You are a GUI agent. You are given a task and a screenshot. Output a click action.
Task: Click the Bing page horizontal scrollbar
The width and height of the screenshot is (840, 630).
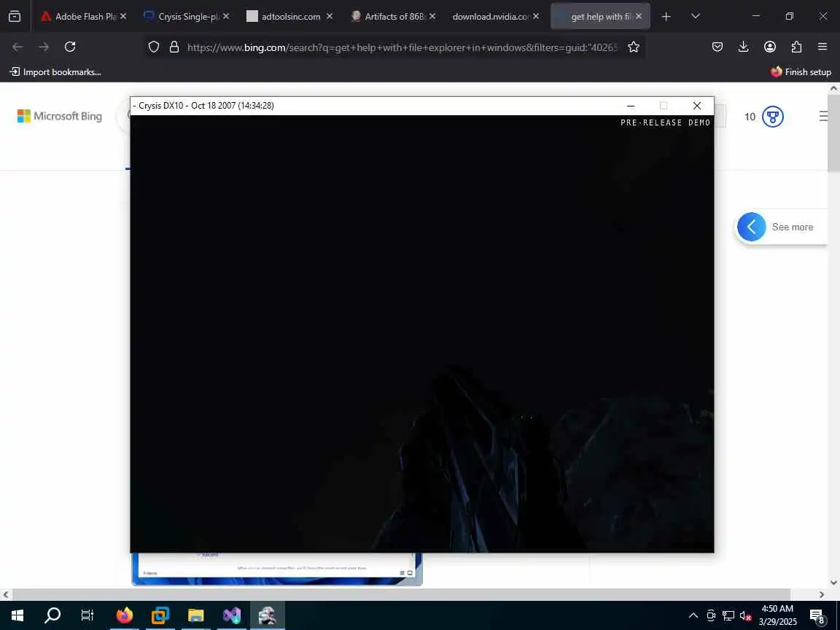click(401, 594)
